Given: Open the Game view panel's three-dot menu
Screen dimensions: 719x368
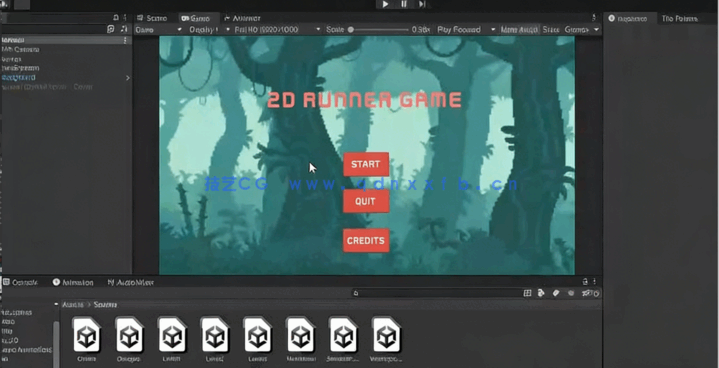Looking at the screenshot, I should pos(594,18).
